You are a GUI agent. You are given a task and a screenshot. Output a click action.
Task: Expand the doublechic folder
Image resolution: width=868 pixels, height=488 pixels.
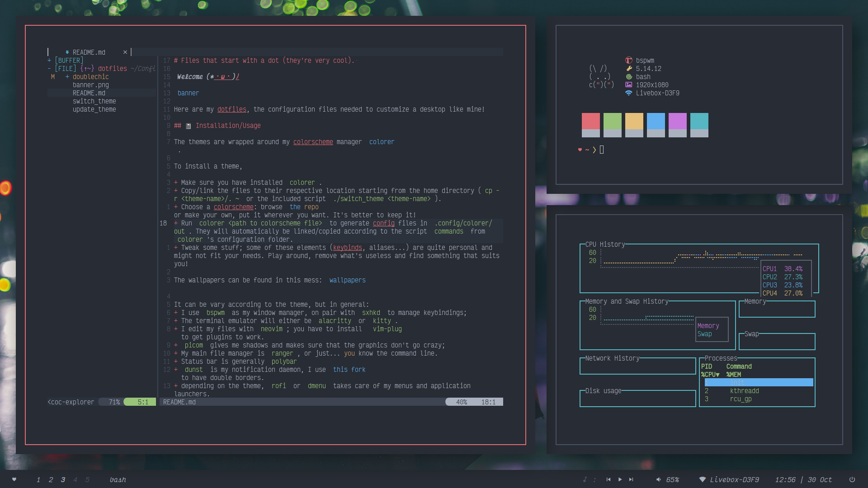90,77
